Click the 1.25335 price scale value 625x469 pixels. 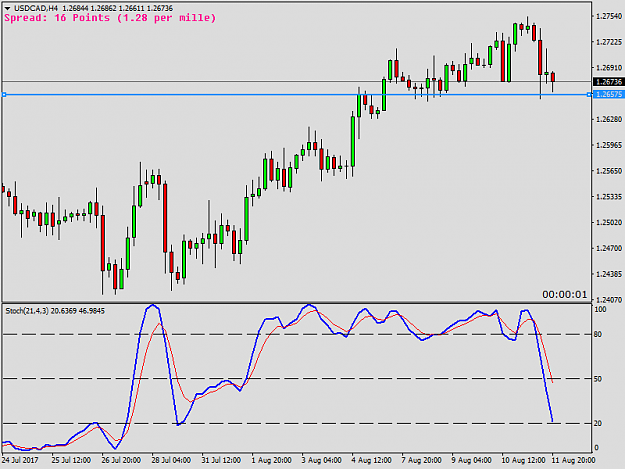point(609,196)
